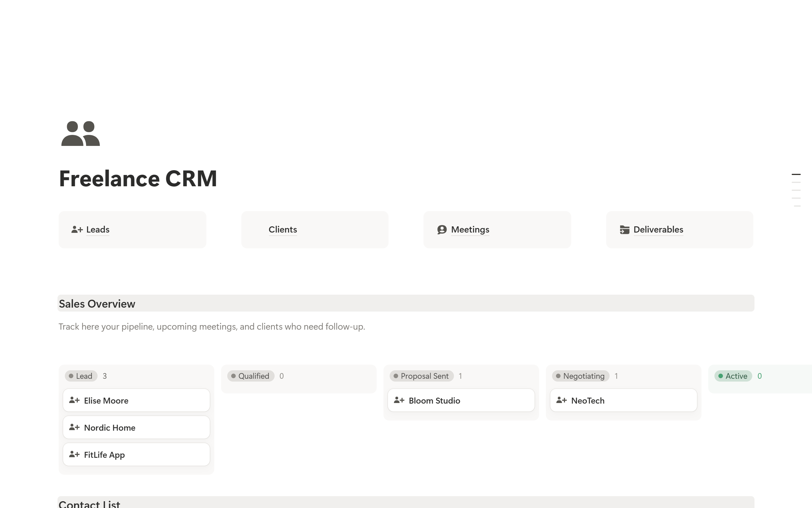Click the Negotiating column count 1
This screenshot has width=812, height=508.
coord(616,376)
